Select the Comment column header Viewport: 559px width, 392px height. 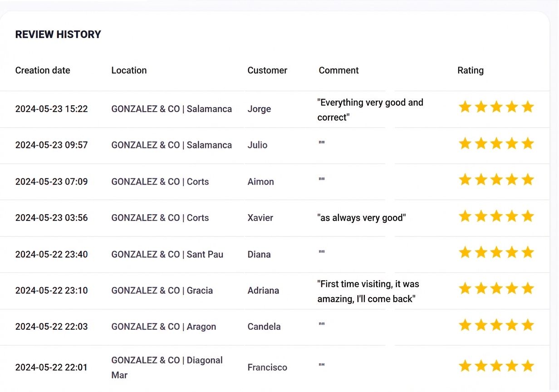click(x=338, y=70)
